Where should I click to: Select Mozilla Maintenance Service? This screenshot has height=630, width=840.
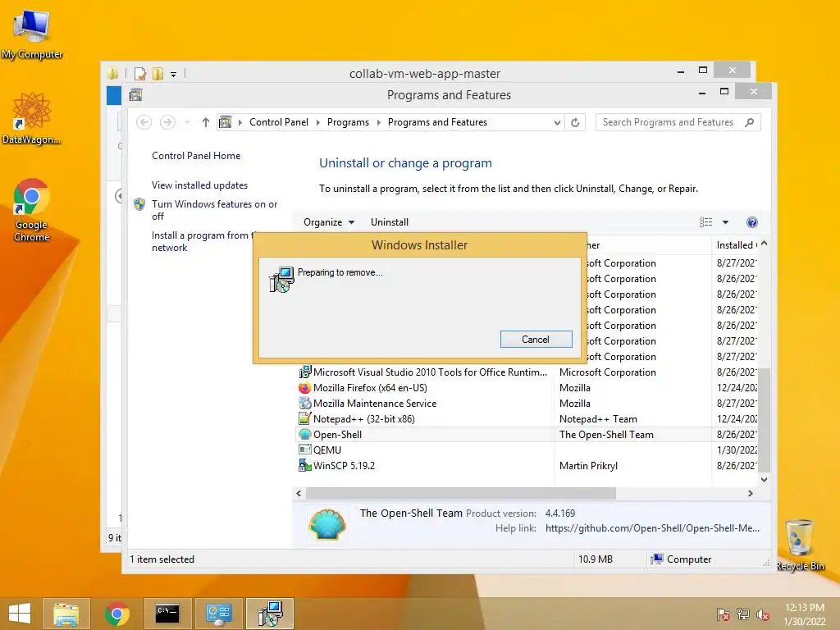[x=527, y=403]
